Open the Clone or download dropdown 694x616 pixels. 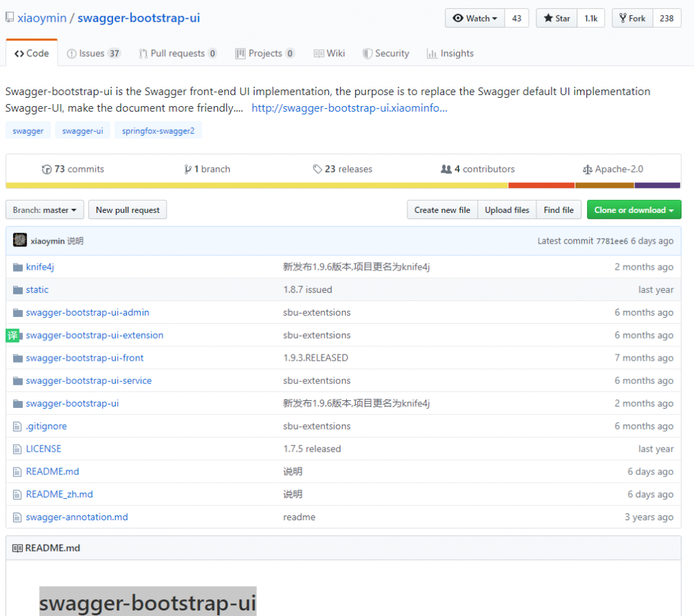coord(634,209)
